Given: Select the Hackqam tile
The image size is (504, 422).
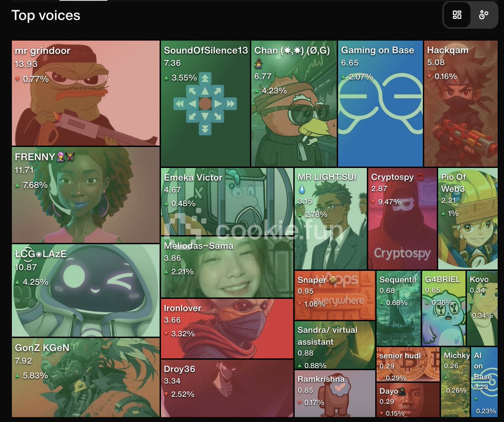Looking at the screenshot, I should pyautogui.click(x=461, y=104).
